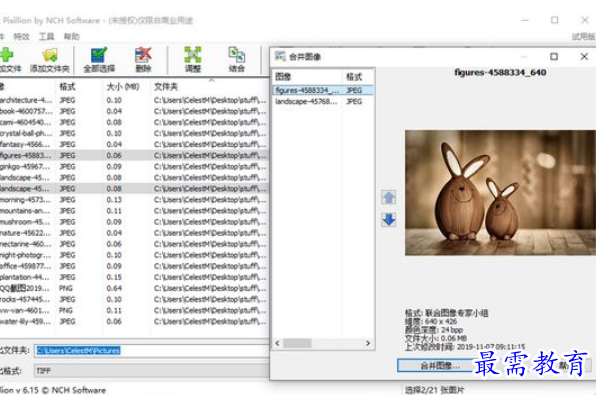Image resolution: width=596 pixels, height=395 pixels.
Task: Select the mushroom-45... file row
Action: tap(134, 222)
